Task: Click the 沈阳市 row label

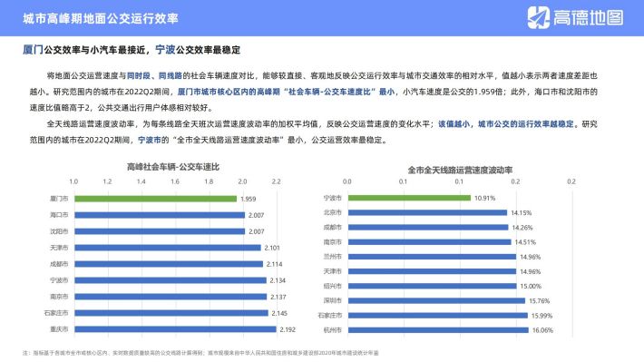Action: point(59,231)
